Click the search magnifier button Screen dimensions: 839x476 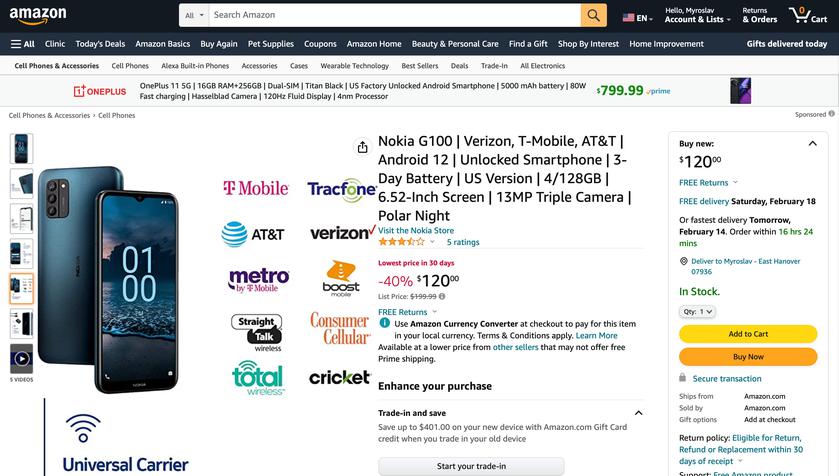coord(594,15)
